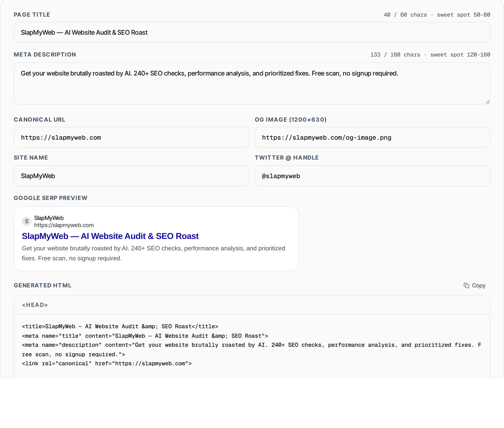The height and width of the screenshot is (428, 504).
Task: Click the <HEAD> code block header
Action: (252, 305)
